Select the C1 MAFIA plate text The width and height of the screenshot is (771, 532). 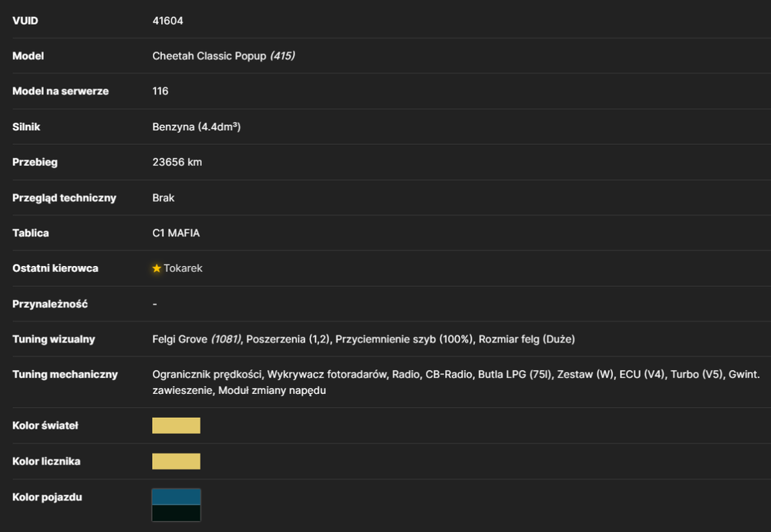pyautogui.click(x=176, y=233)
